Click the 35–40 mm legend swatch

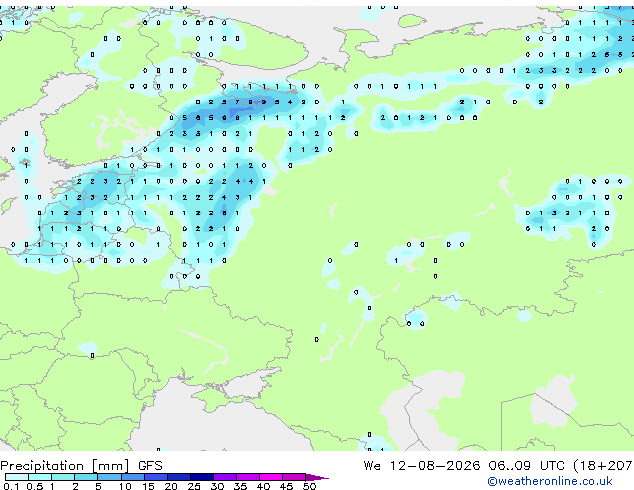[247, 477]
